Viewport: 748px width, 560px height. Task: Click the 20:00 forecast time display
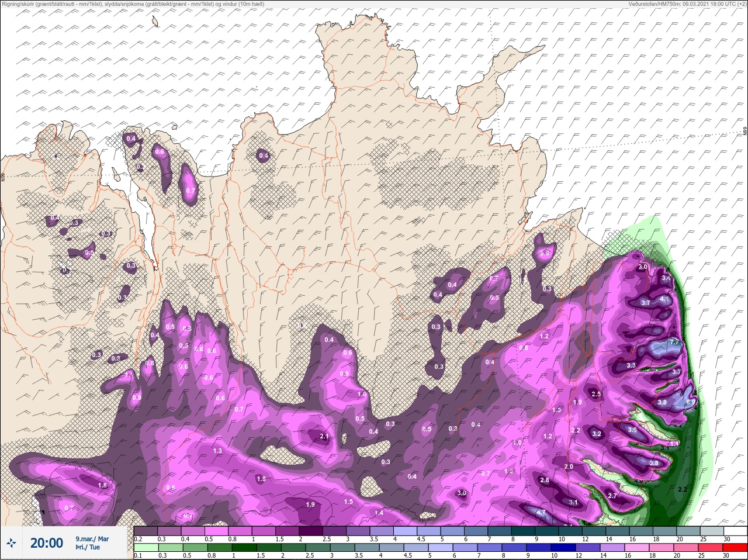pos(47,543)
